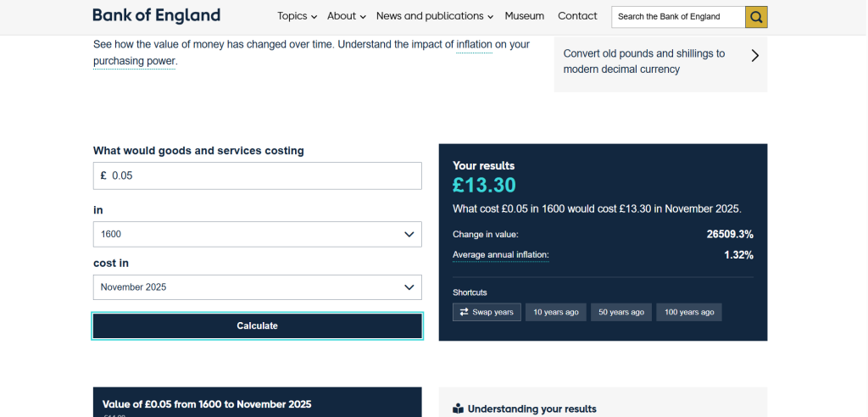Focus the Search the Bank of England box
Screen dimensions: 868x417
click(677, 17)
